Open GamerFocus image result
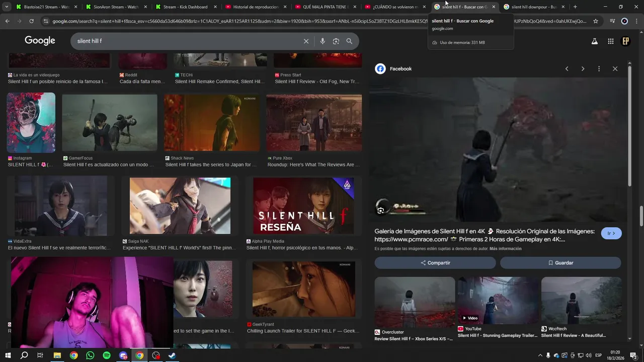 coord(110,123)
